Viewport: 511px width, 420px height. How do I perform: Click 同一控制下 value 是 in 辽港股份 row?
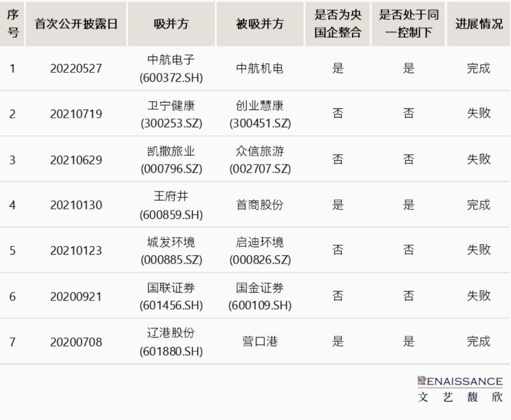pos(408,341)
